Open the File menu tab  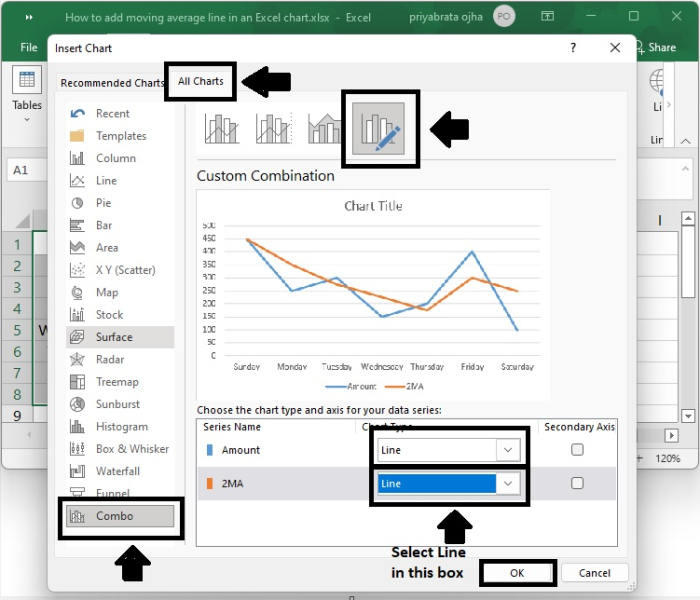tap(29, 47)
